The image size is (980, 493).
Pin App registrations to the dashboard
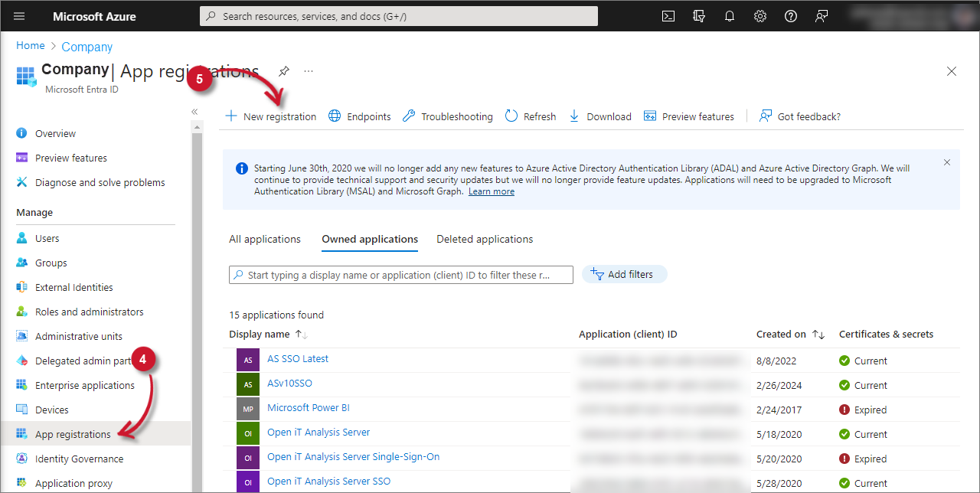click(283, 70)
